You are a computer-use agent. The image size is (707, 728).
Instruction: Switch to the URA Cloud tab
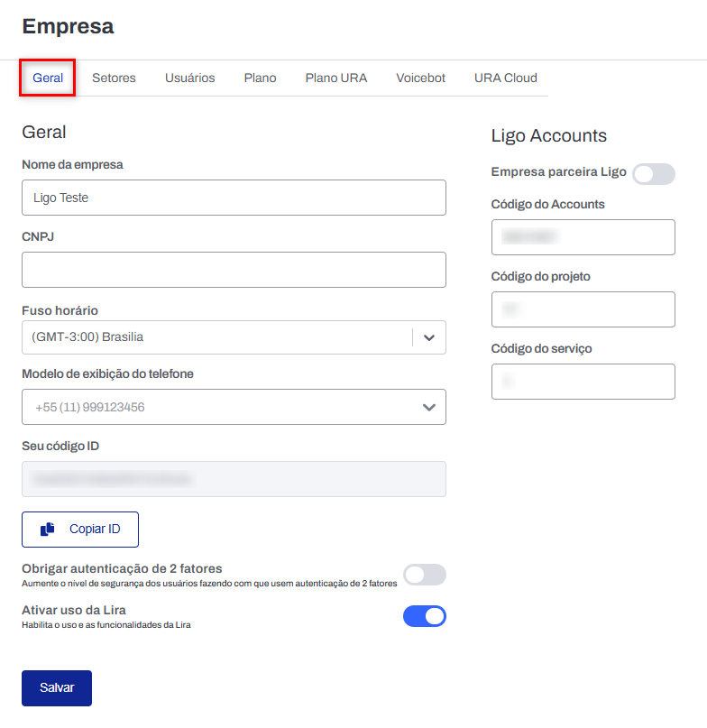(x=505, y=78)
